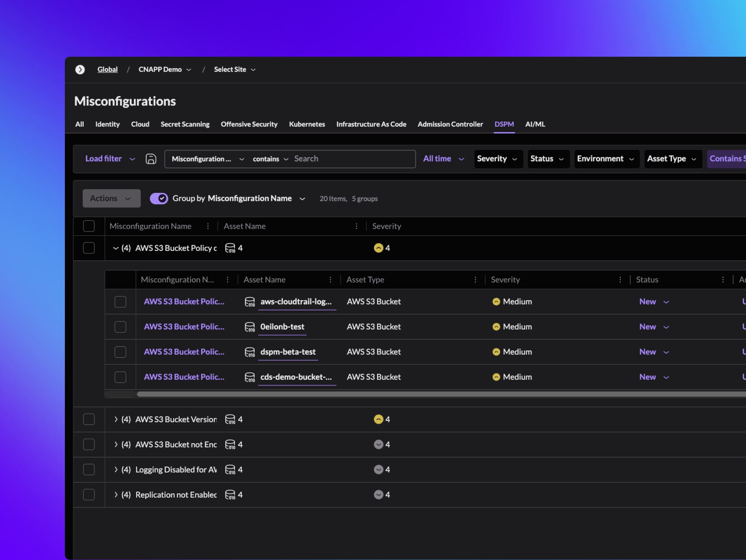Open outer Asset Name column options menu
Image resolution: width=746 pixels, height=560 pixels.
tap(356, 226)
